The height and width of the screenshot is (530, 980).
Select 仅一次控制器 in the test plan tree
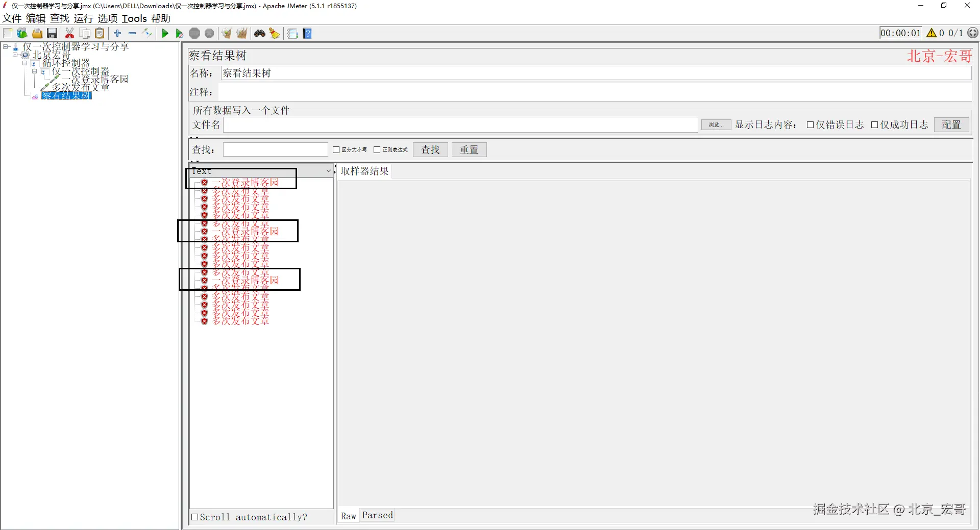click(x=81, y=71)
